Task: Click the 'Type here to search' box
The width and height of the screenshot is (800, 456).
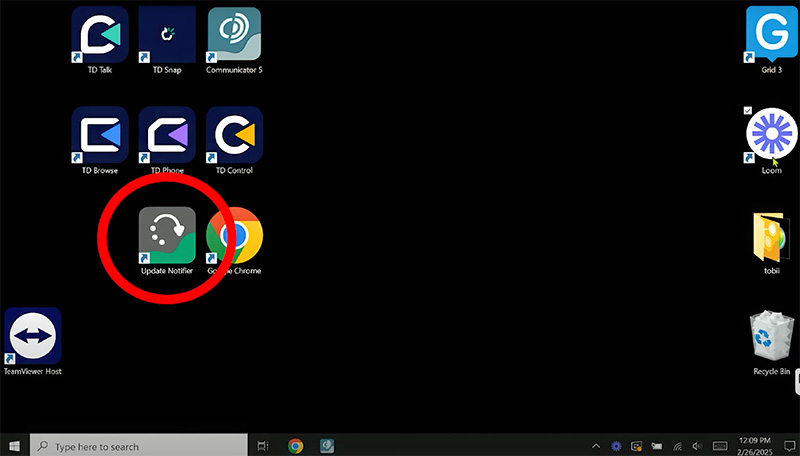Action: 140,446
